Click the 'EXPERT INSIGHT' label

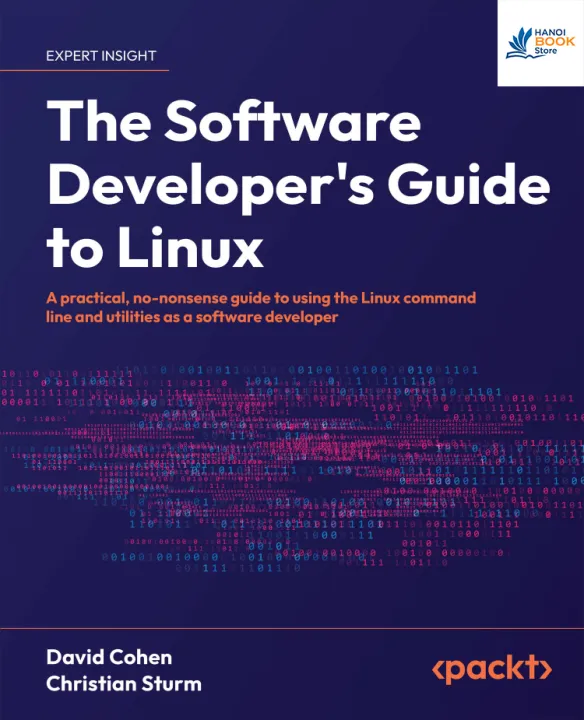click(101, 56)
